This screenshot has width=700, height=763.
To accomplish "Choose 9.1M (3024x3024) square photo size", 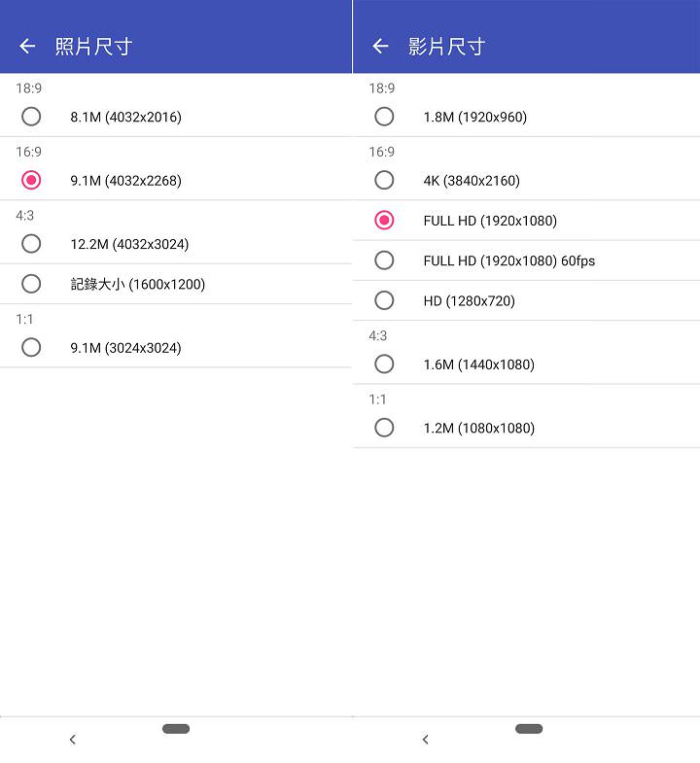I will [31, 347].
